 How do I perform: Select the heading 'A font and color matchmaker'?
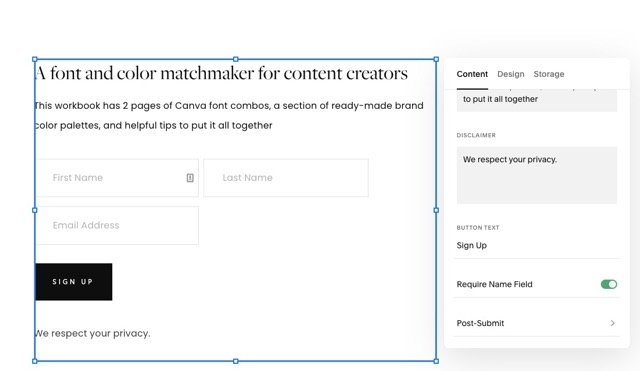click(221, 74)
